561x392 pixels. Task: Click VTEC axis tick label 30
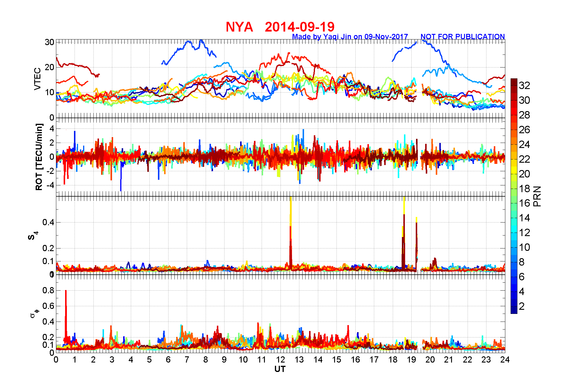[x=49, y=42]
